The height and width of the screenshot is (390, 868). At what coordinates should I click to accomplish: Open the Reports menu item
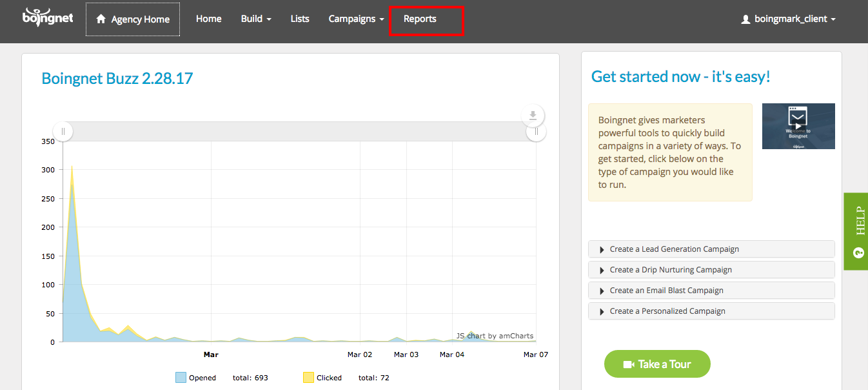(x=420, y=19)
